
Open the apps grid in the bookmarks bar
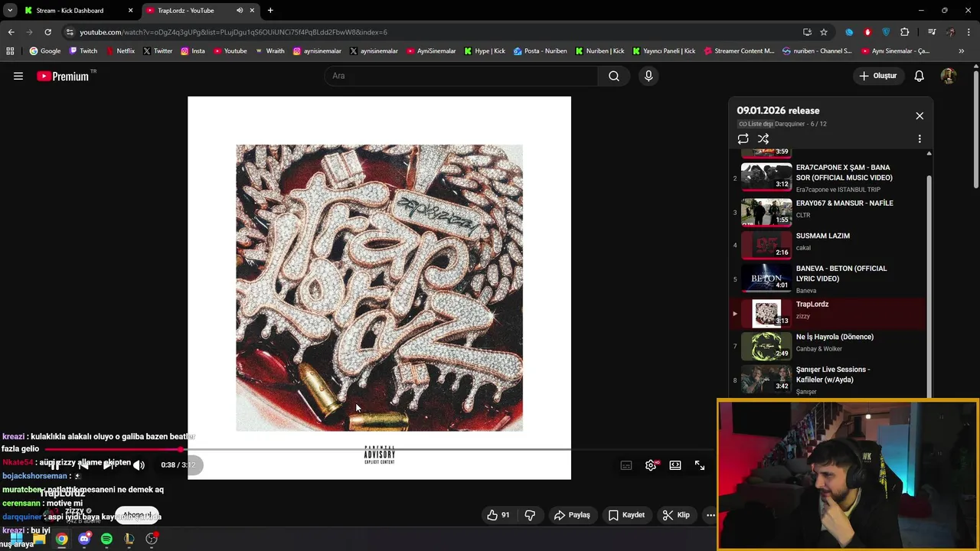pos(10,51)
